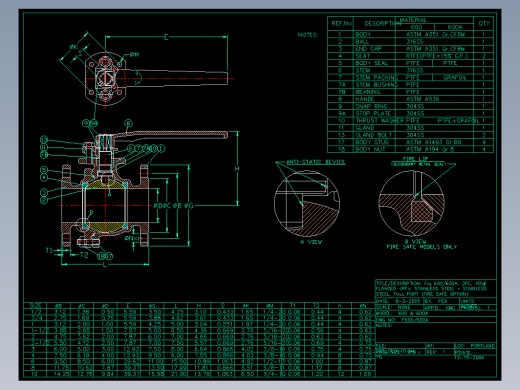The height and width of the screenshot is (390, 520).
Task: Select the 'SEAT' description in parts list
Action: tap(363, 56)
